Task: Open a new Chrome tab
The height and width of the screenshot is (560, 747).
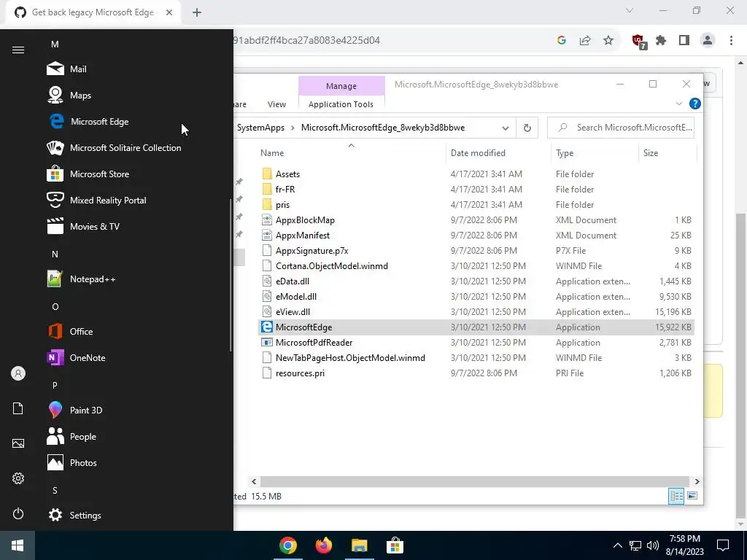Action: [197, 12]
